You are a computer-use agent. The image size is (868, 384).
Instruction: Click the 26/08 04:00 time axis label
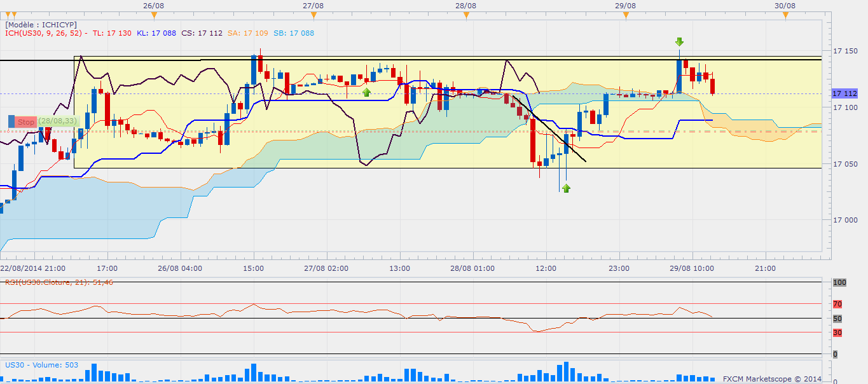pyautogui.click(x=181, y=268)
